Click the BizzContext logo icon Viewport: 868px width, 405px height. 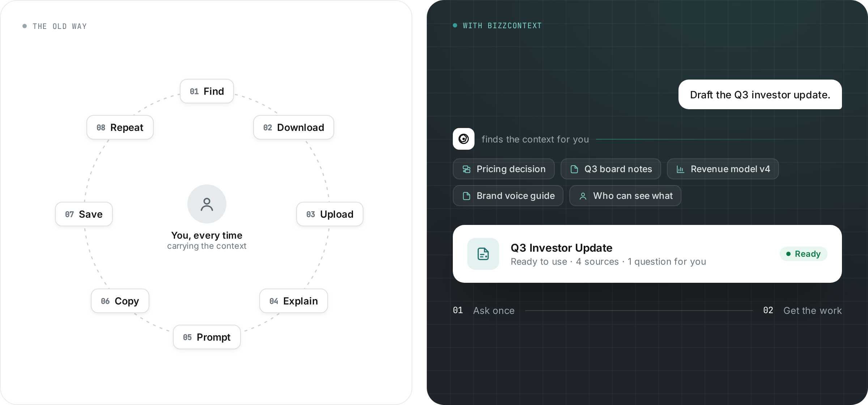(464, 139)
